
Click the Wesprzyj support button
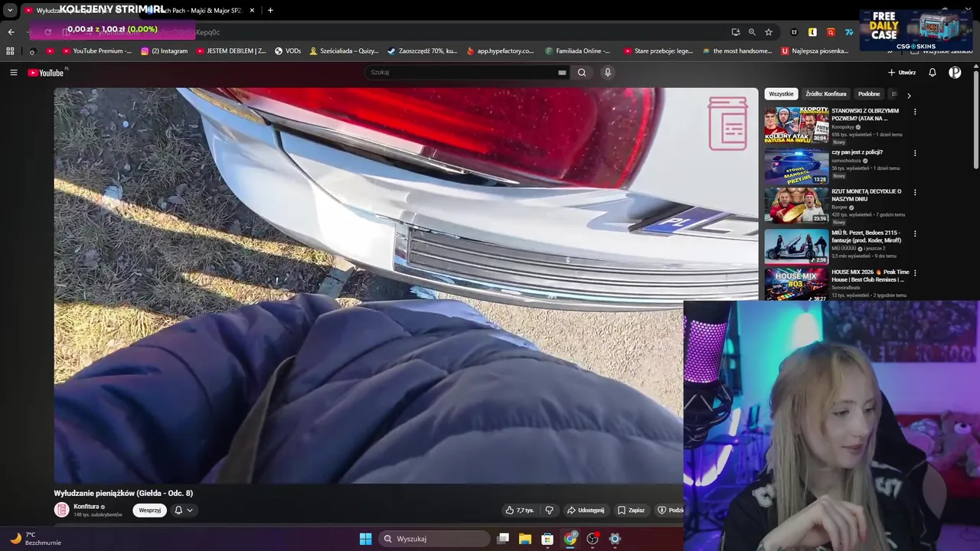pyautogui.click(x=149, y=510)
